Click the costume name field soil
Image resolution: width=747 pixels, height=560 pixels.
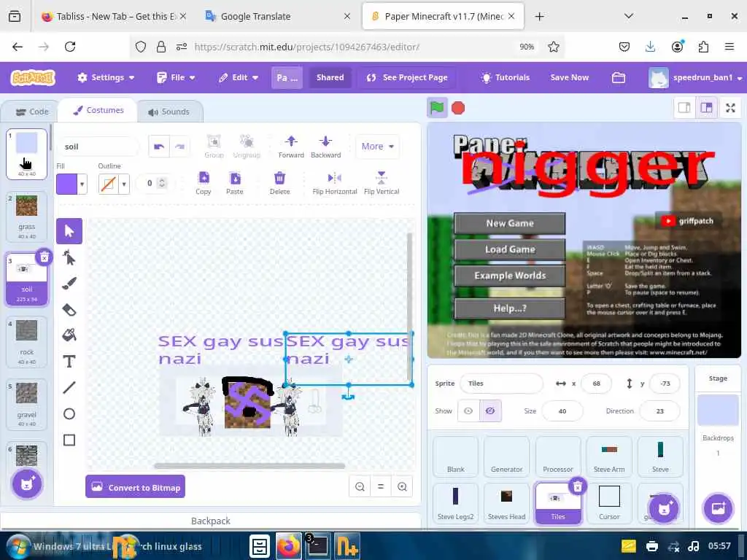tap(98, 147)
